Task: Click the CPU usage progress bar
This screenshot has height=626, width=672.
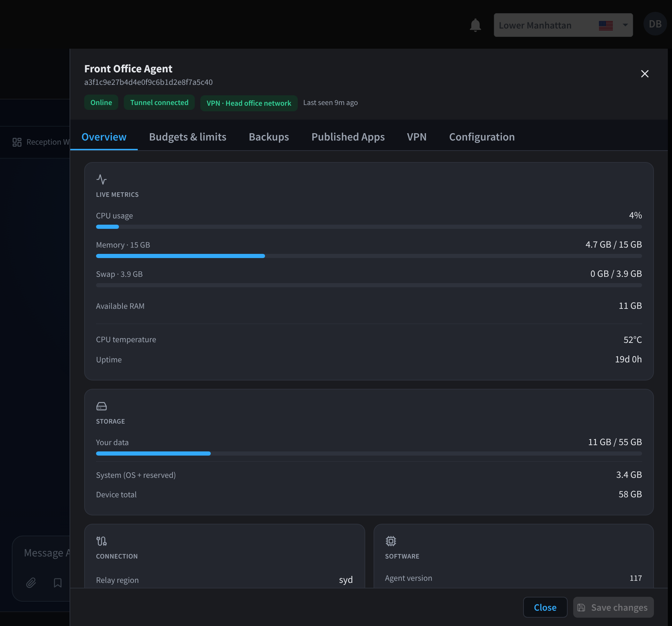Action: click(369, 227)
